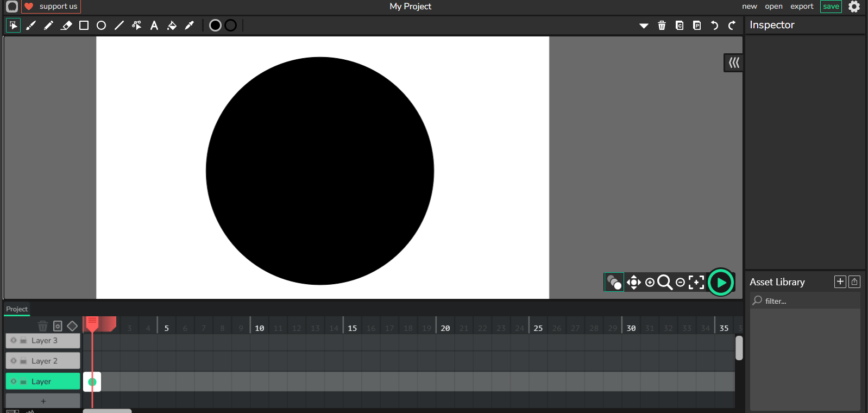
Task: Click the open menu item
Action: [x=773, y=7]
